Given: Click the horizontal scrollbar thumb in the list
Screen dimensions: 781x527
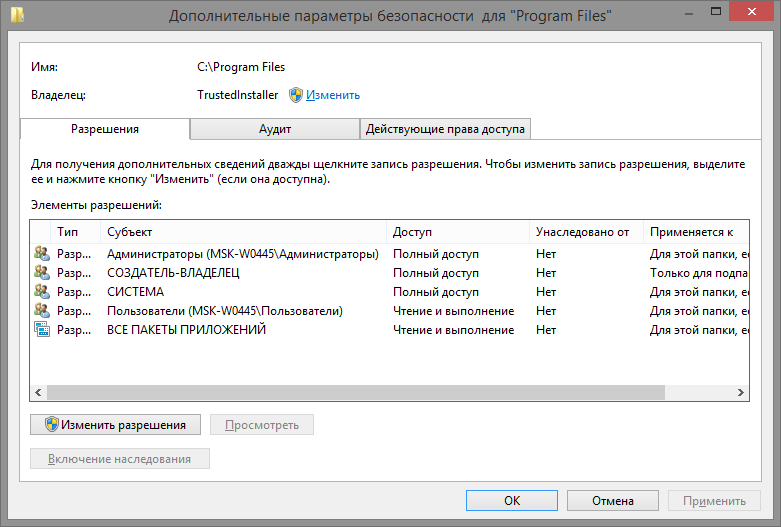Looking at the screenshot, I should (356, 393).
